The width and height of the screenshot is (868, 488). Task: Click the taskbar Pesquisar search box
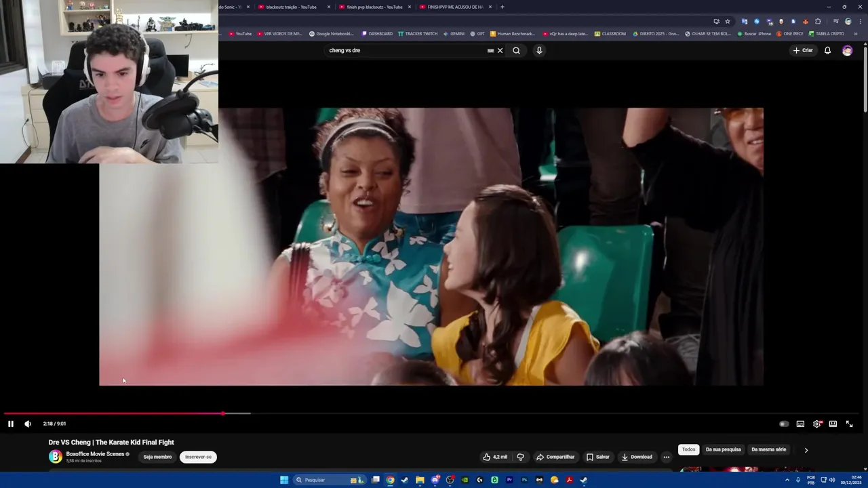[329, 480]
